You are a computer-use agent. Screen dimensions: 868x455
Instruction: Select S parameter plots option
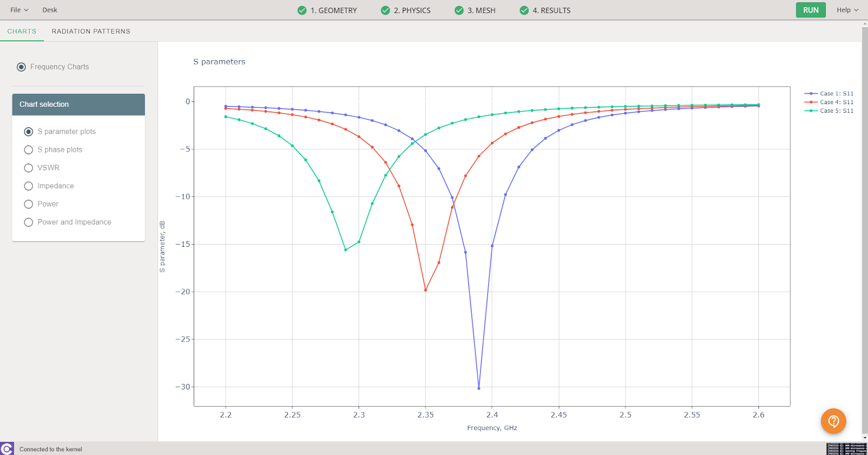29,132
